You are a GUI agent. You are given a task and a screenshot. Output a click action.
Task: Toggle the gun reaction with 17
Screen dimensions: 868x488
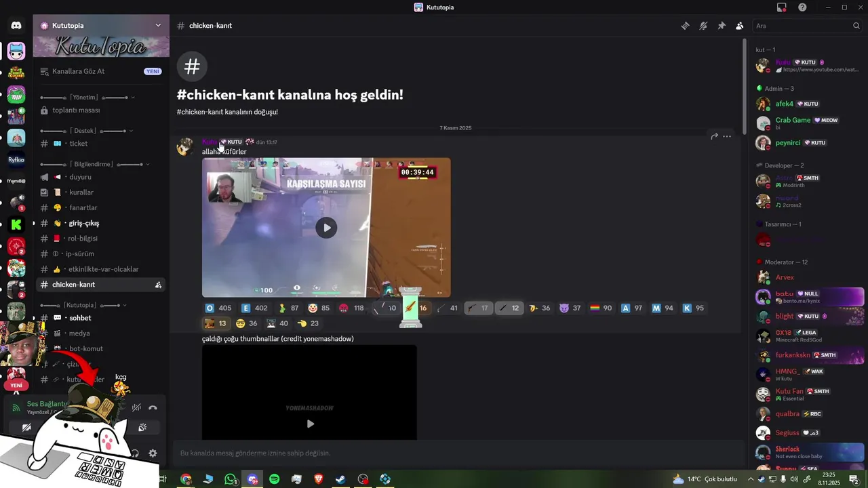(x=478, y=308)
